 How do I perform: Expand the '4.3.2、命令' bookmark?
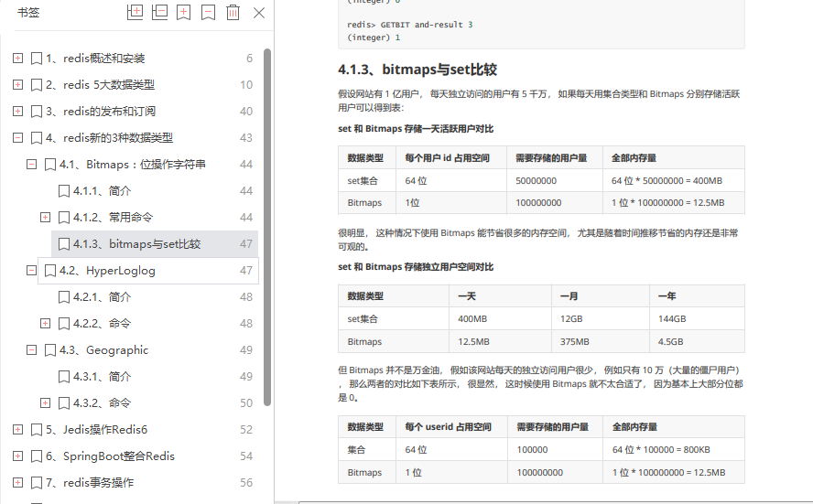click(x=45, y=403)
